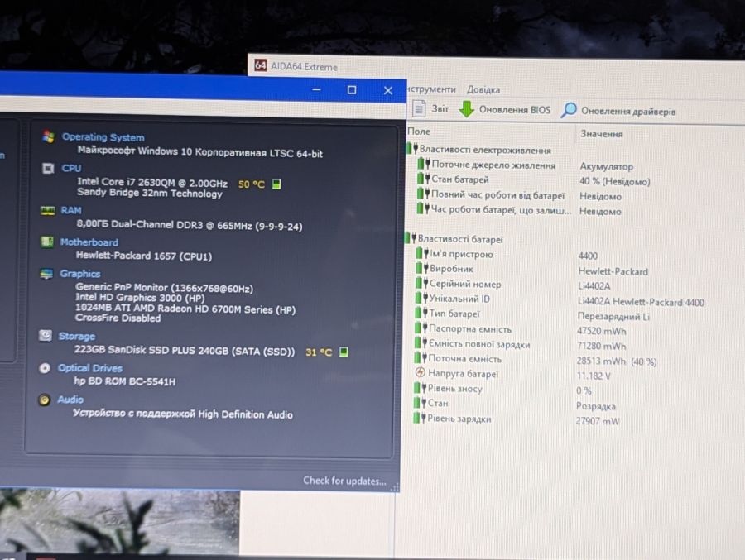This screenshot has height=560, width=745.
Task: Select the hp BD ROM BC-5541H line
Action: (x=124, y=381)
